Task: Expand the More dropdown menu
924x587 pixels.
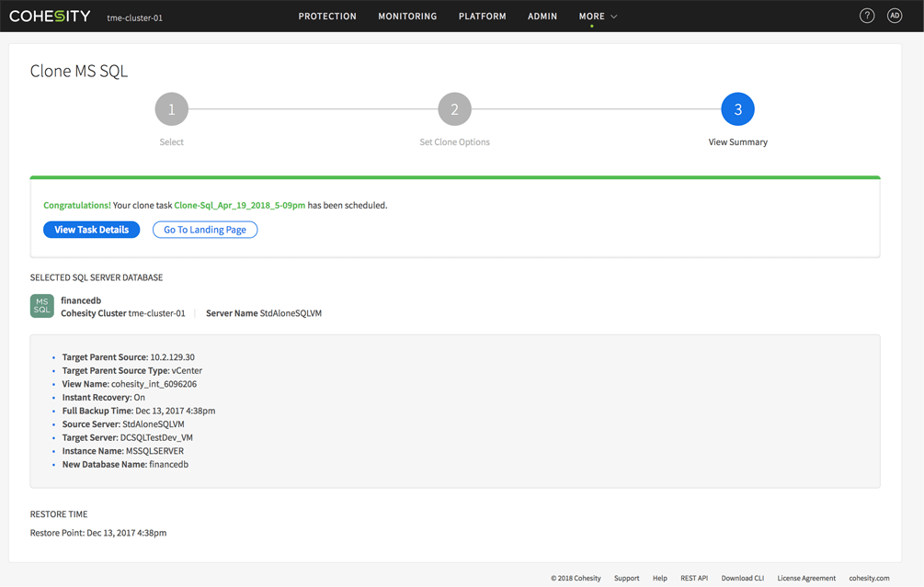Action: pyautogui.click(x=598, y=17)
